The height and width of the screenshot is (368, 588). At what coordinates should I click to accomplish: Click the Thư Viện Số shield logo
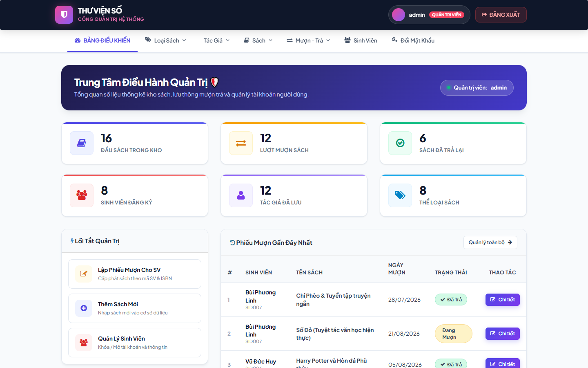(x=64, y=15)
